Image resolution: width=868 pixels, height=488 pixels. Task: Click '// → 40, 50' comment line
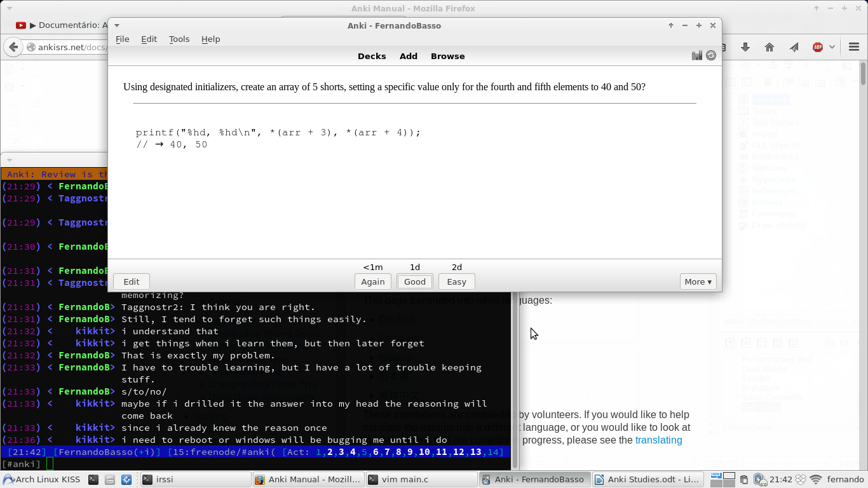click(172, 144)
